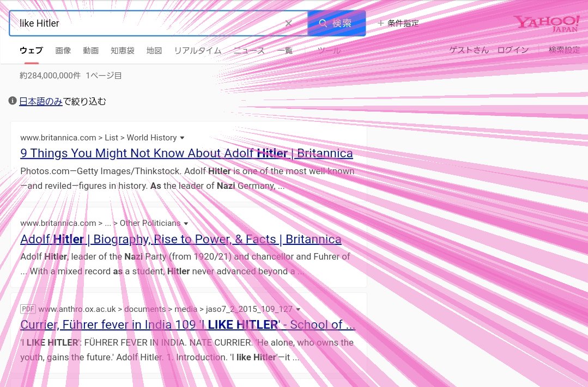Viewport: 588px width, 387px height.
Task: Expand the dropdown arrow after 'Other Politicians'
Action: 186,224
